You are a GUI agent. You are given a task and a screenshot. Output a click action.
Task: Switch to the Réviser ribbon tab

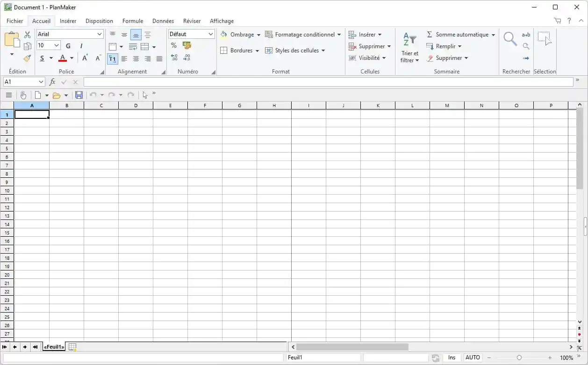192,21
